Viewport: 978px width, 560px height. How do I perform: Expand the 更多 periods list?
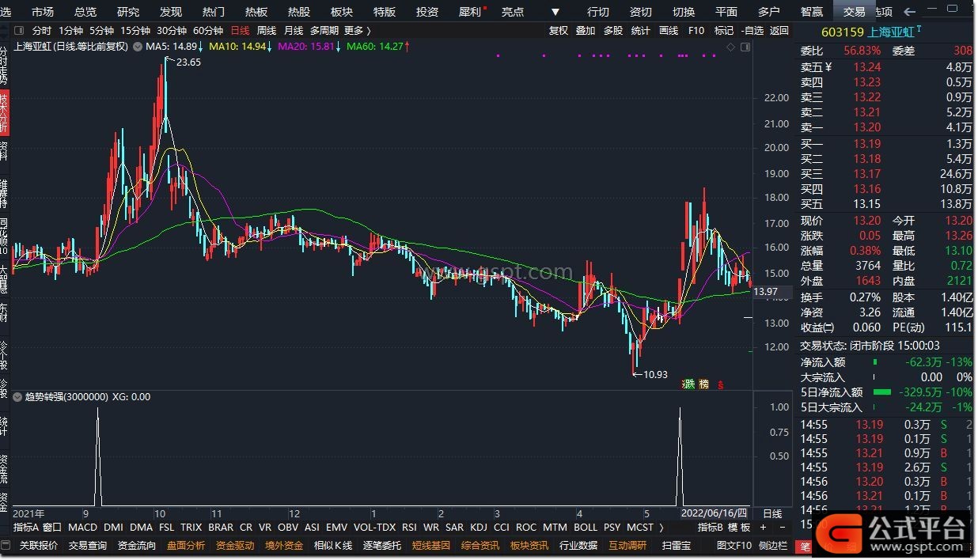click(358, 30)
